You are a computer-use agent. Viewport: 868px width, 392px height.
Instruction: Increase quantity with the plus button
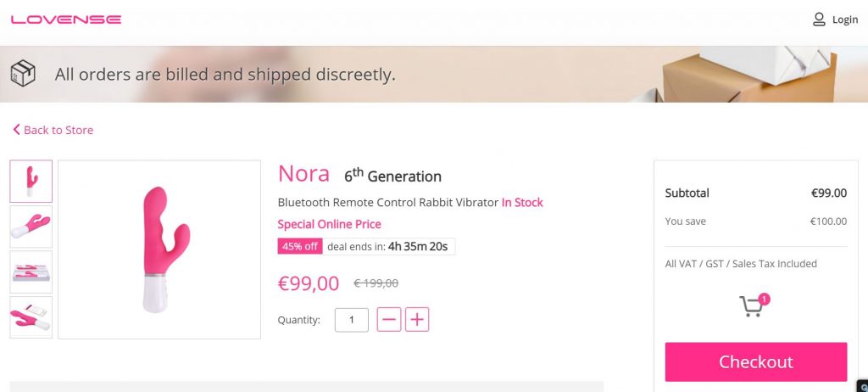click(417, 320)
